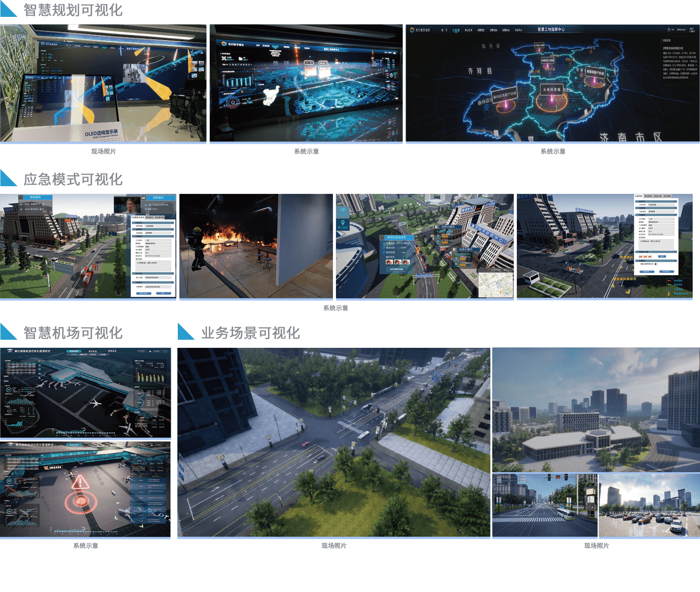700x592 pixels.
Task: Click the confirm button at task form bottom
Action: click(163, 293)
